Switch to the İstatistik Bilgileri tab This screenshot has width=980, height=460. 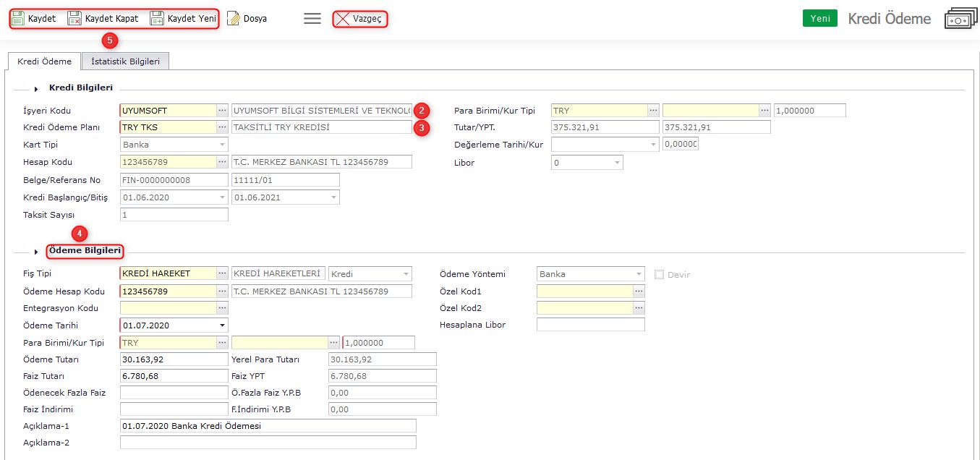[x=126, y=61]
